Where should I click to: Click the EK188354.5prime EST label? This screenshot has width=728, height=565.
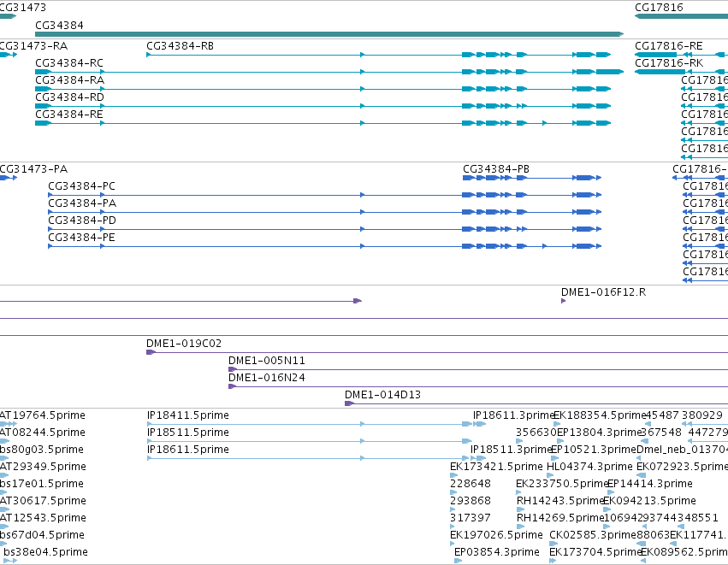pyautogui.click(x=600, y=415)
